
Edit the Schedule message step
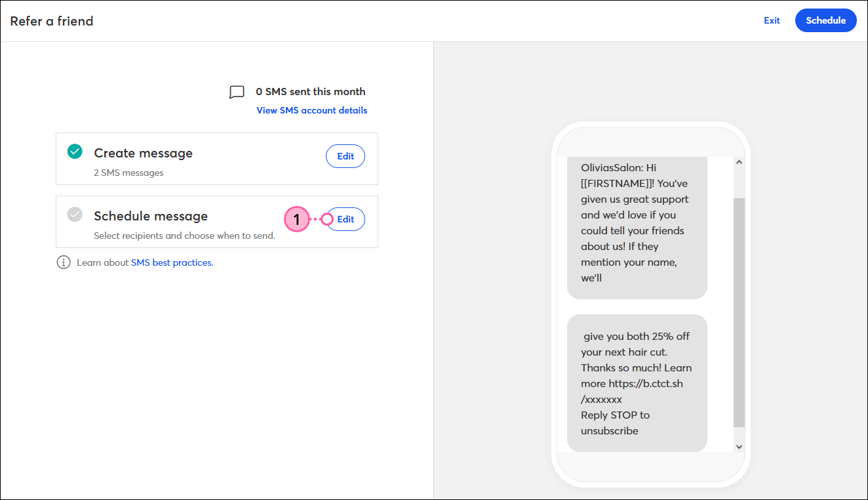click(346, 219)
